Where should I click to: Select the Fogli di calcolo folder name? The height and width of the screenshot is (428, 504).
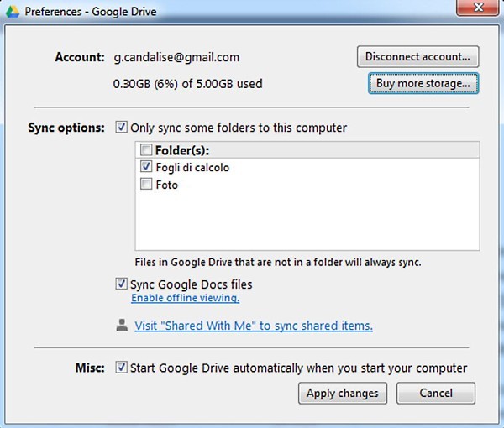[192, 168]
